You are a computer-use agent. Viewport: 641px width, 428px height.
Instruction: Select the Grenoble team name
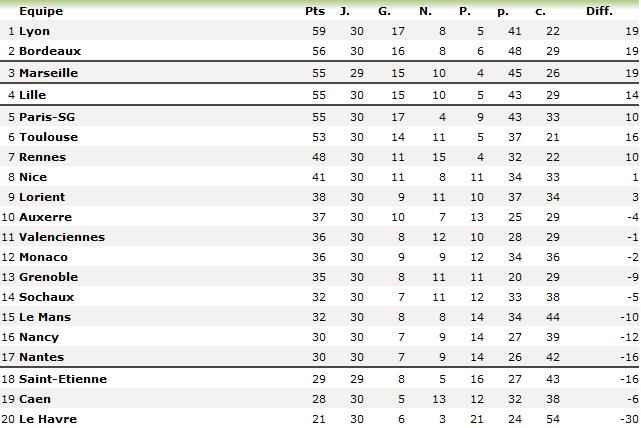[48, 277]
